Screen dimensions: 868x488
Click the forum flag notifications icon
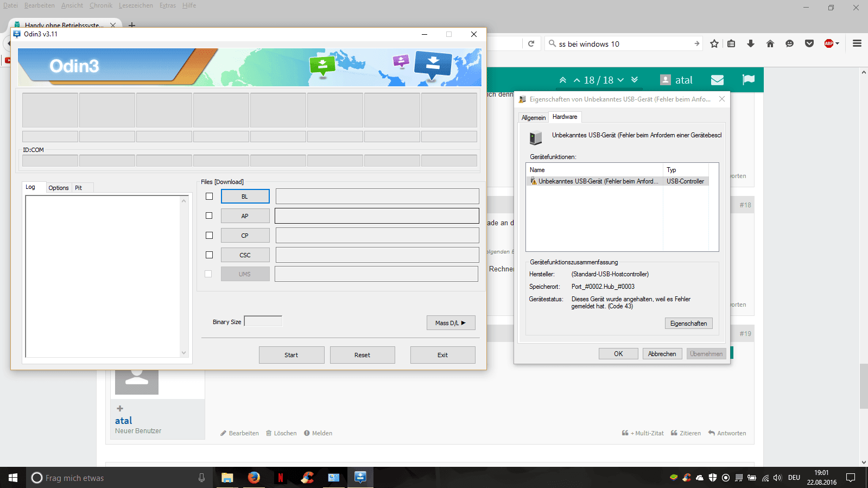(749, 80)
